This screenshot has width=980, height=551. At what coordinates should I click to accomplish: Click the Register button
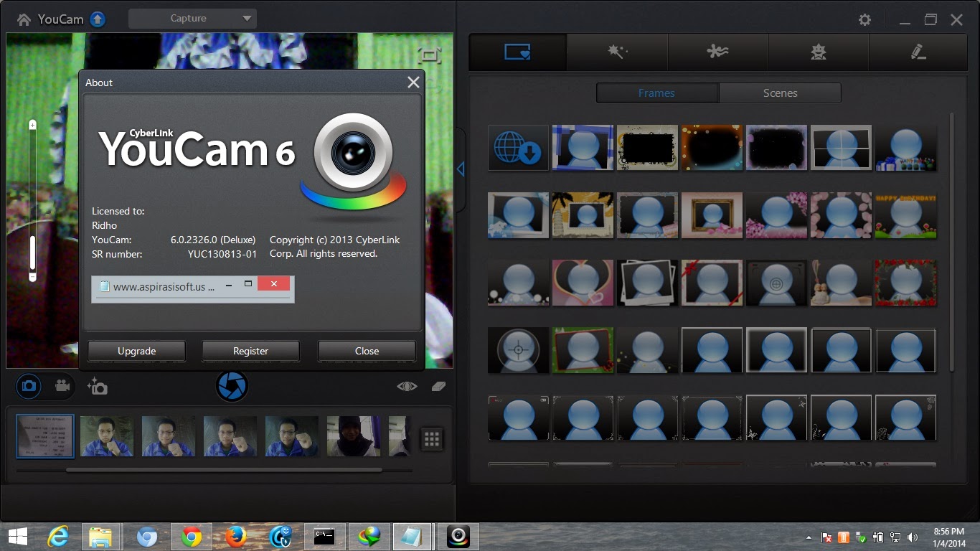pos(250,351)
